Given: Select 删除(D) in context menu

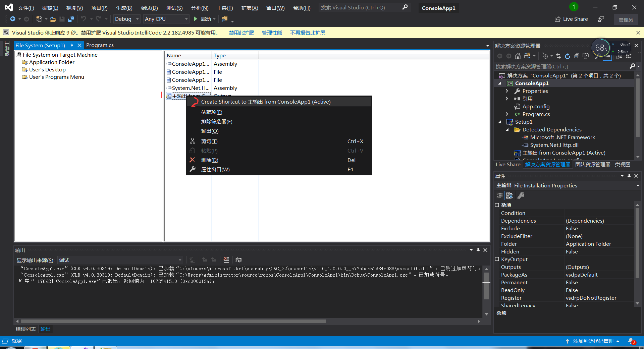Looking at the screenshot, I should tap(279, 160).
